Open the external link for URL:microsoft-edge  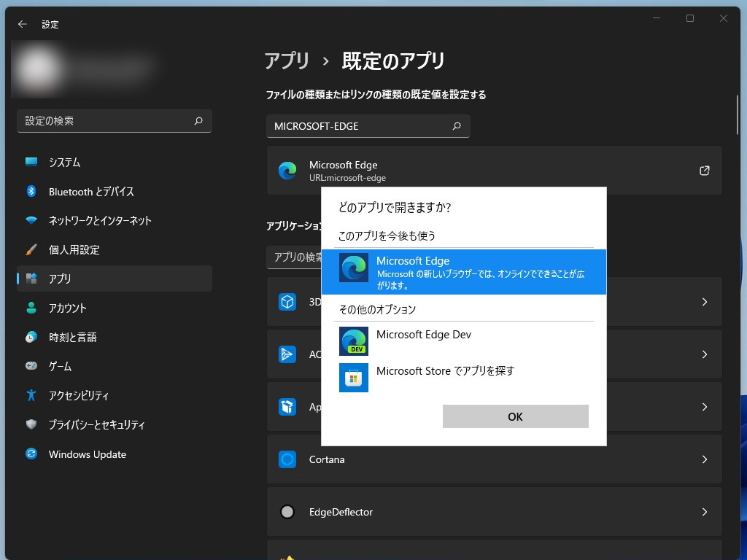[x=704, y=170]
